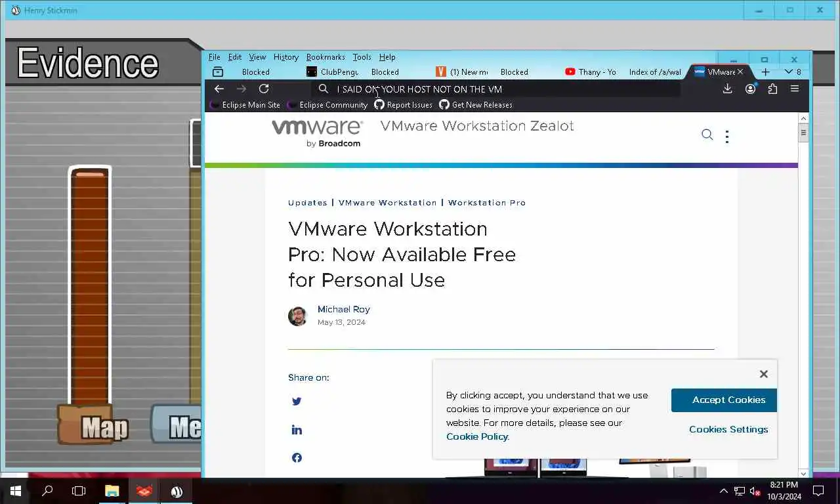This screenshot has width=840, height=504.
Task: Open the Eclipse Main Site bookmark
Action: (245, 105)
